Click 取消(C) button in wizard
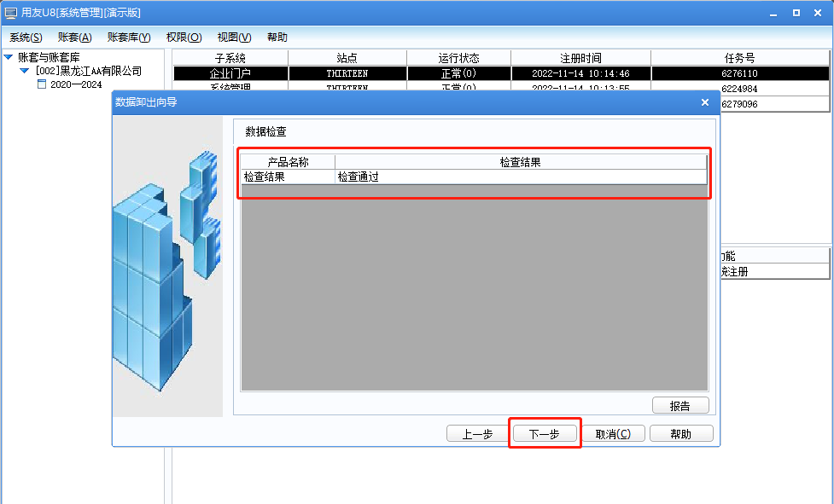This screenshot has height=504, width=834. (613, 433)
